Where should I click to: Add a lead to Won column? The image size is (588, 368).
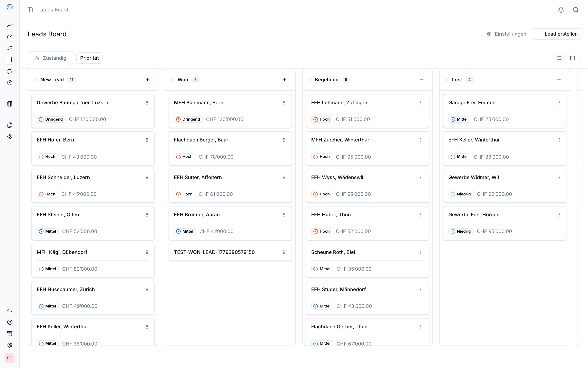click(x=285, y=80)
